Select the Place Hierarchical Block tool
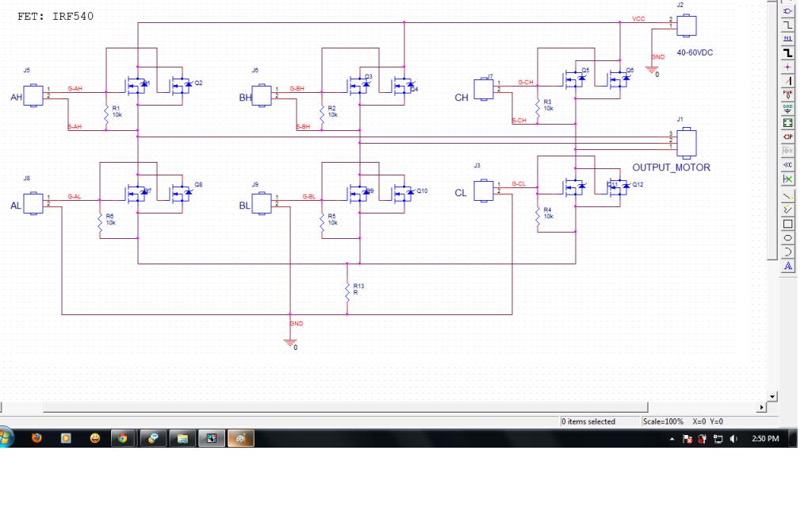The image size is (812, 508). (787, 123)
